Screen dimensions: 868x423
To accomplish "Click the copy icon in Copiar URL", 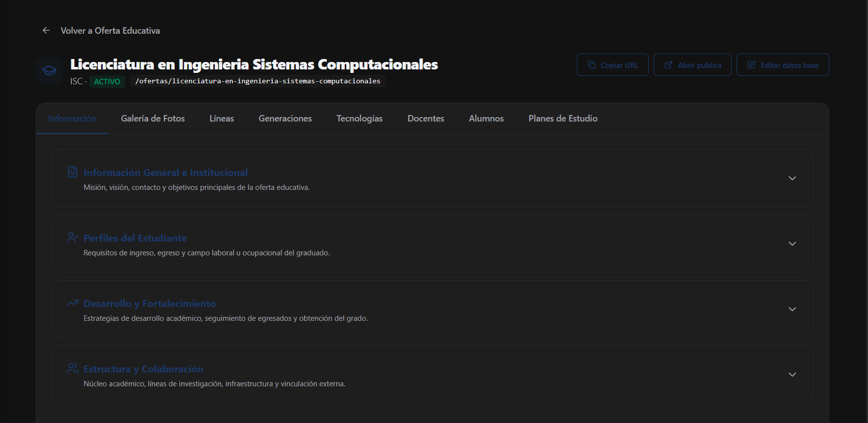I will click(591, 65).
